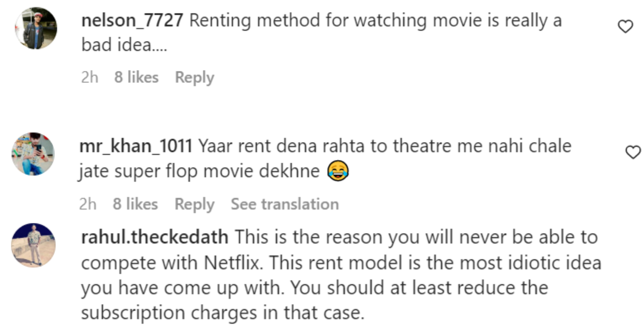
Task: View the 8 likes on mr_khan_1011's comment
Action: coord(135,204)
